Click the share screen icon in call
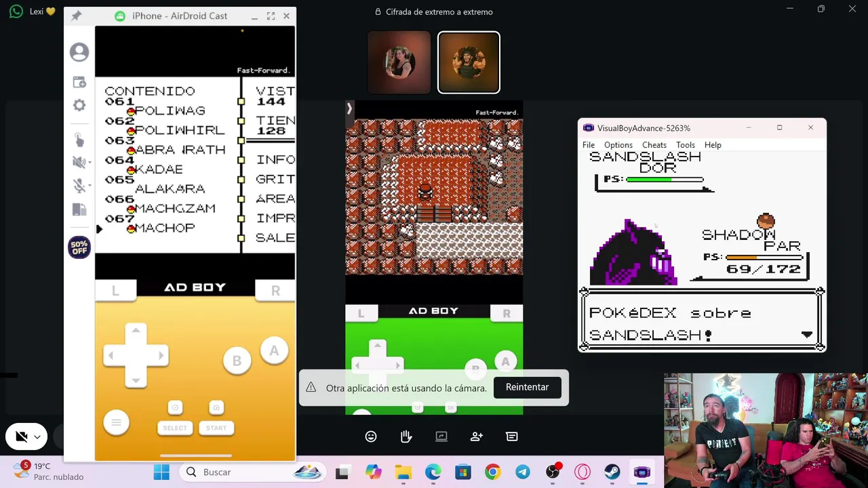 coord(441,436)
